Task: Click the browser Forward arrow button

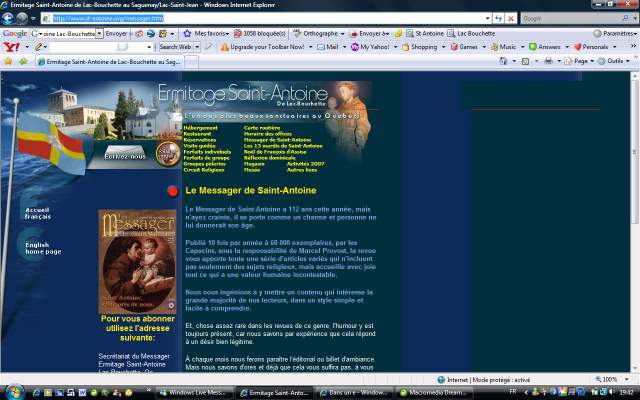Action: 22,18
